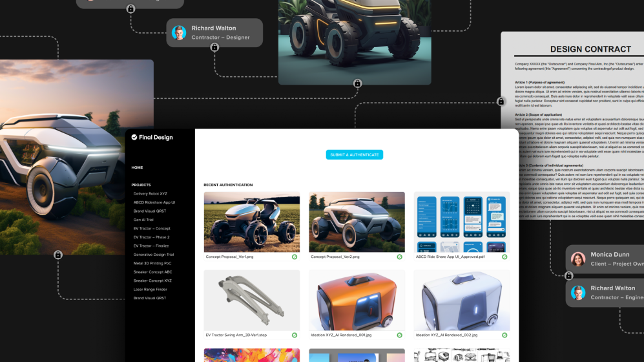Screen dimensions: 644x362
Task: Click verified check icon for EV Tractor Swing Arm
Action: click(295, 335)
